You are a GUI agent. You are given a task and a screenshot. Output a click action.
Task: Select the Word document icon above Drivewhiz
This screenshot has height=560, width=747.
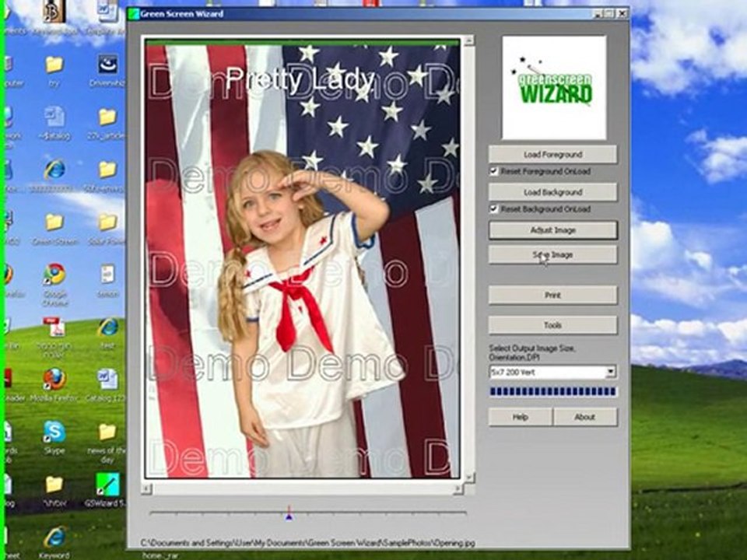107,12
